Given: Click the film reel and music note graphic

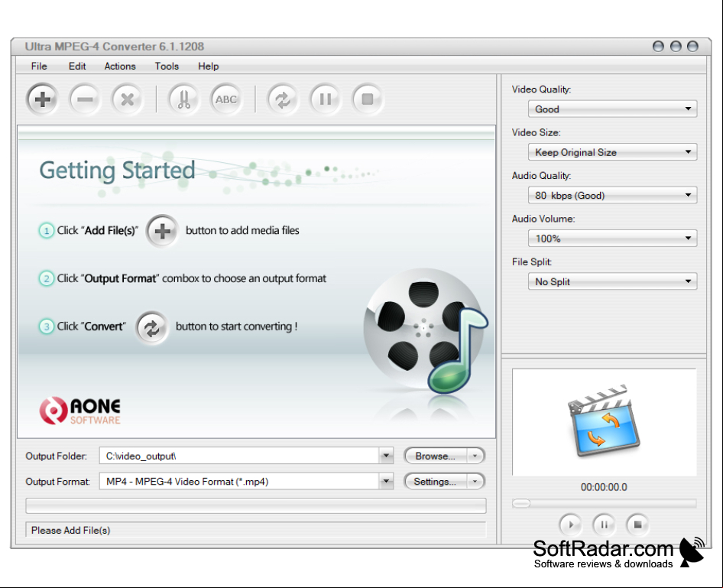Looking at the screenshot, I should (425, 330).
